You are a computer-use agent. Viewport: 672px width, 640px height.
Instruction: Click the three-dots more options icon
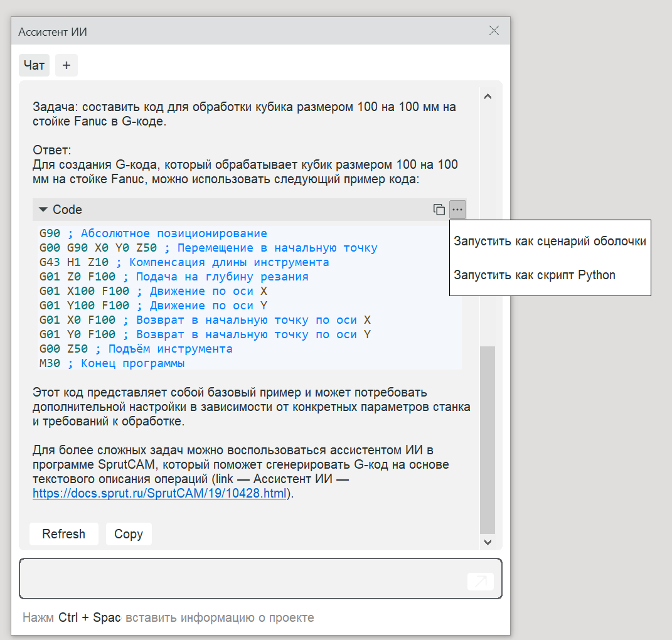point(458,210)
